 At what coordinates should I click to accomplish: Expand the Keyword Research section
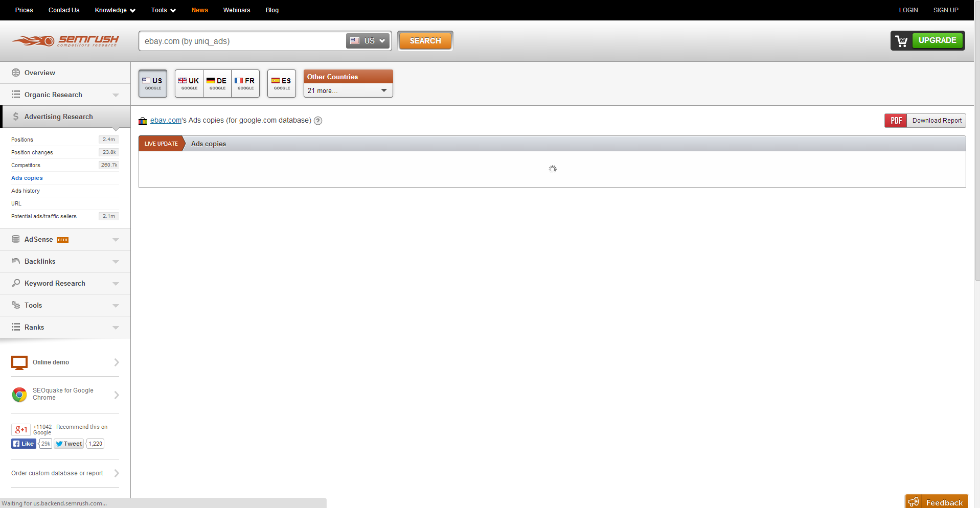(116, 284)
